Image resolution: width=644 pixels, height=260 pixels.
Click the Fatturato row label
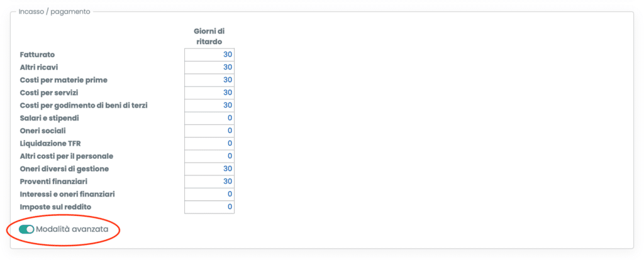pos(38,55)
